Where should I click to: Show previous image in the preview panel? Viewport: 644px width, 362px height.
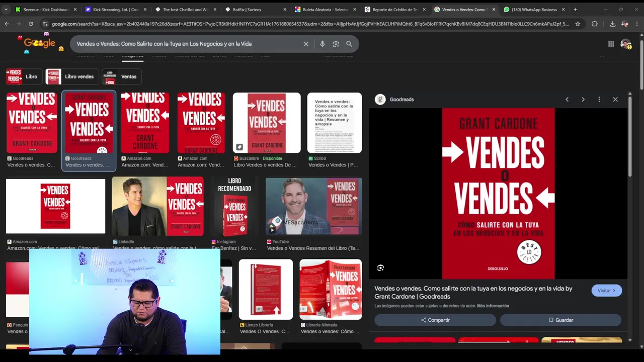coord(567,100)
